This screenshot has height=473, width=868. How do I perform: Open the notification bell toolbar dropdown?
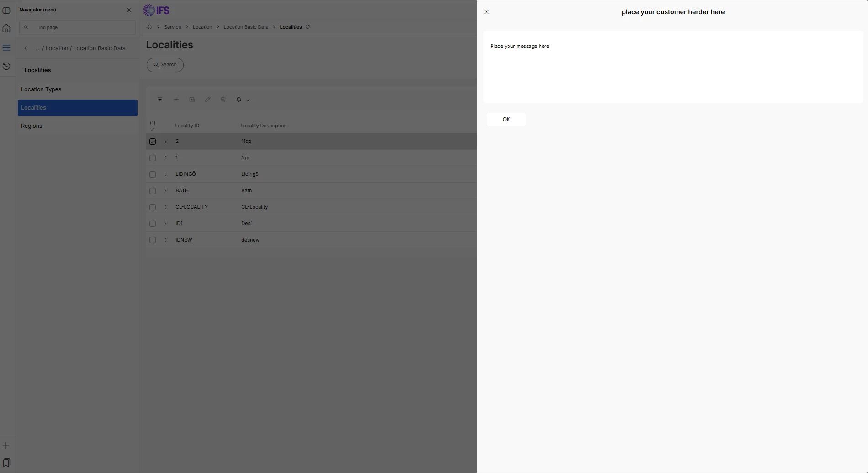(x=243, y=100)
